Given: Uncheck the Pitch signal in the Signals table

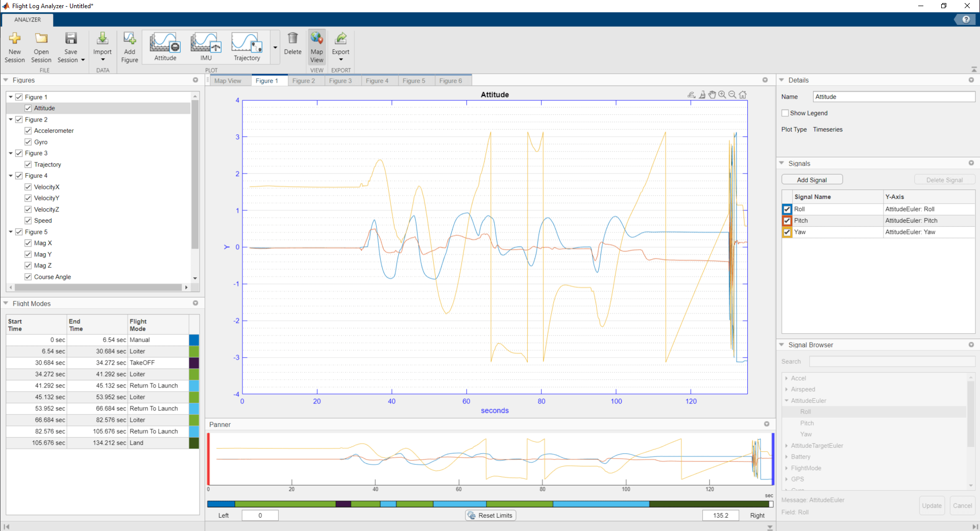Looking at the screenshot, I should click(x=787, y=221).
